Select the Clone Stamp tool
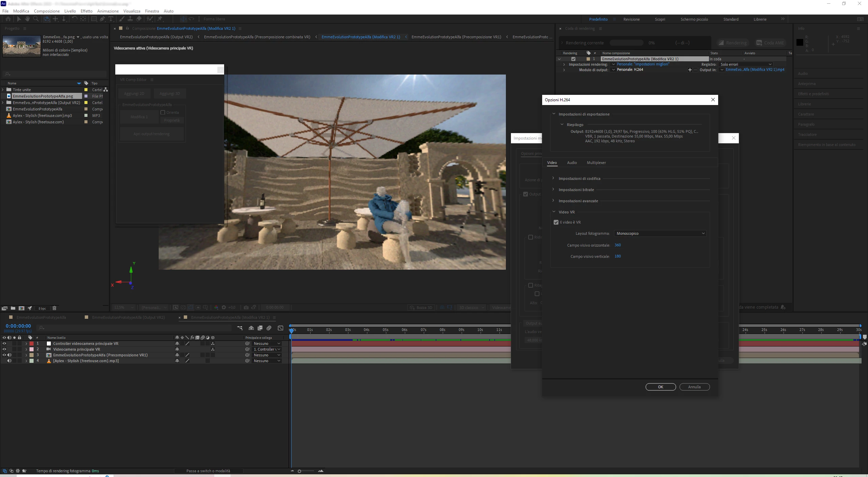 coord(130,19)
